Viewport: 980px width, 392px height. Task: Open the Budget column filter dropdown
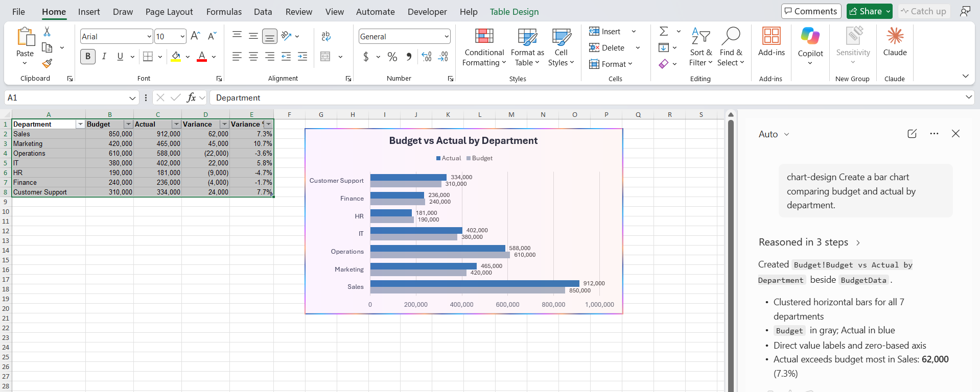pyautogui.click(x=128, y=125)
